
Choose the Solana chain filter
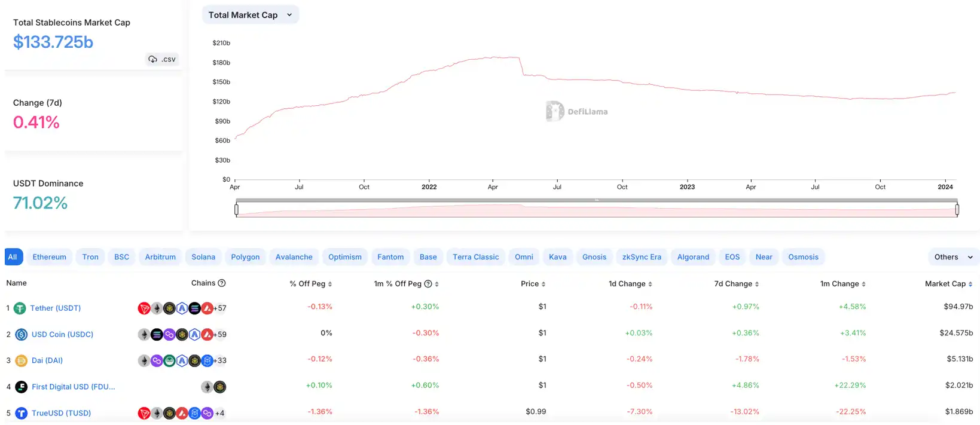coord(203,257)
